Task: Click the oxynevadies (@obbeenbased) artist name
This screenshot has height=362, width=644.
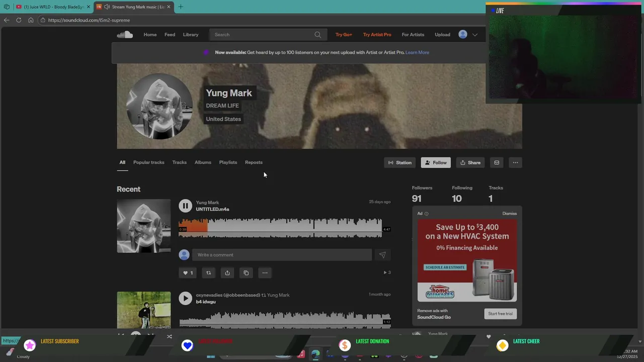Action: pos(228,295)
